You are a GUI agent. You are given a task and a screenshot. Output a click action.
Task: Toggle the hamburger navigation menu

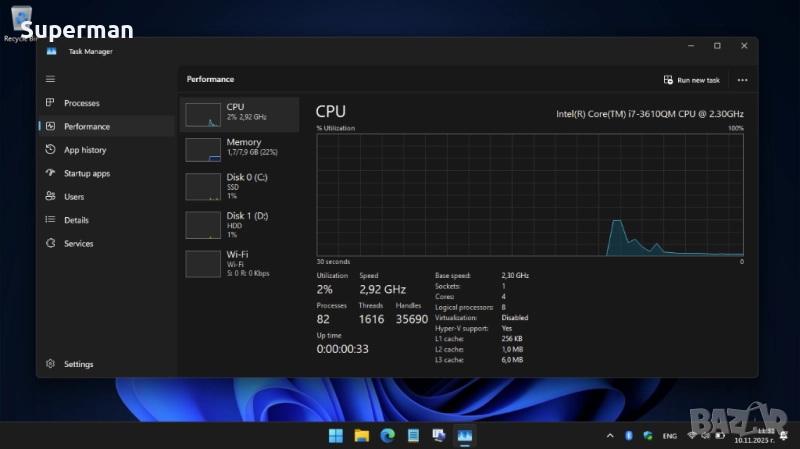pyautogui.click(x=50, y=78)
